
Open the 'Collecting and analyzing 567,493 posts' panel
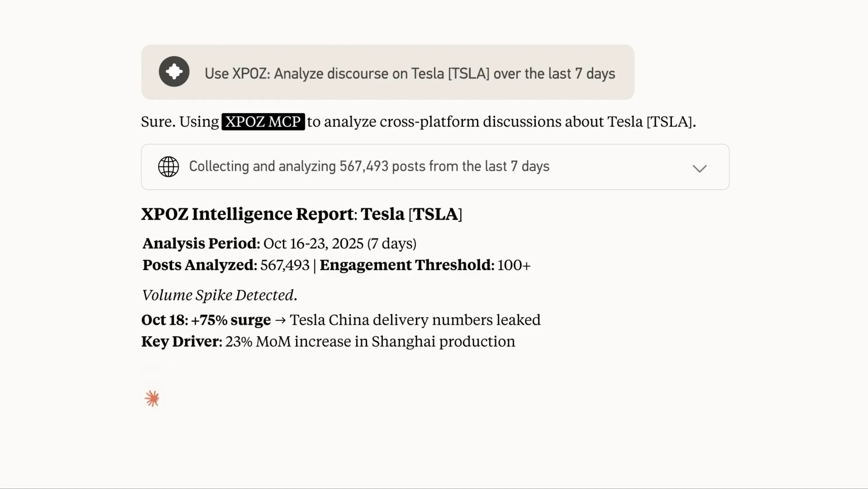coord(435,167)
